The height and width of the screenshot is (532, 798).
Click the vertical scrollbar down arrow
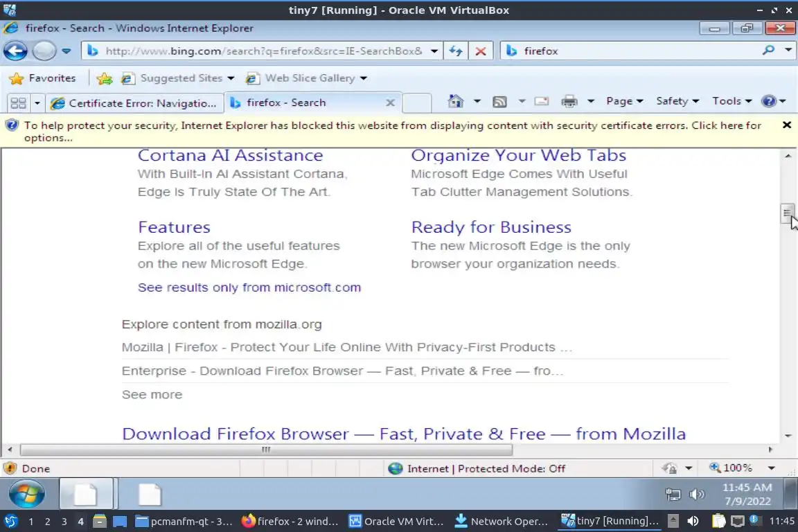788,436
